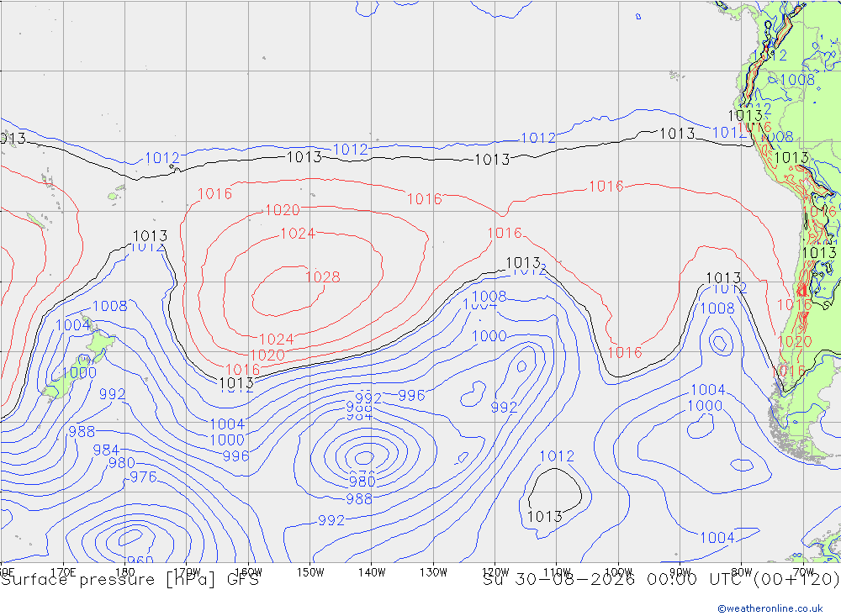Click the 1004 label near 80W bottom

click(717, 537)
